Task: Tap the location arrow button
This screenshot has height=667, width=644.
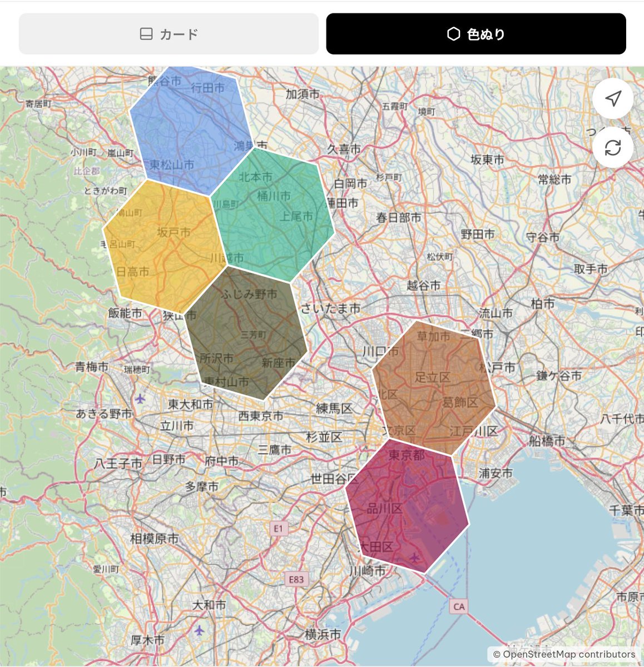Action: pos(613,99)
